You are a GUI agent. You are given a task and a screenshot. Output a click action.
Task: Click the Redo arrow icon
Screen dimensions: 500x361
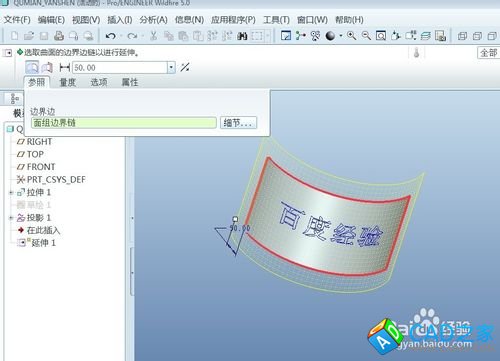point(132,36)
